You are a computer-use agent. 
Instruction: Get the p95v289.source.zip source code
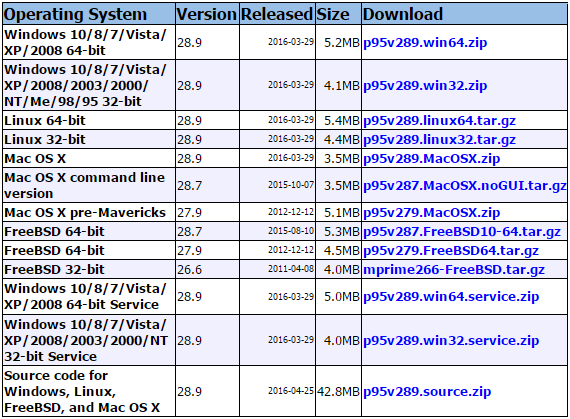(x=427, y=392)
